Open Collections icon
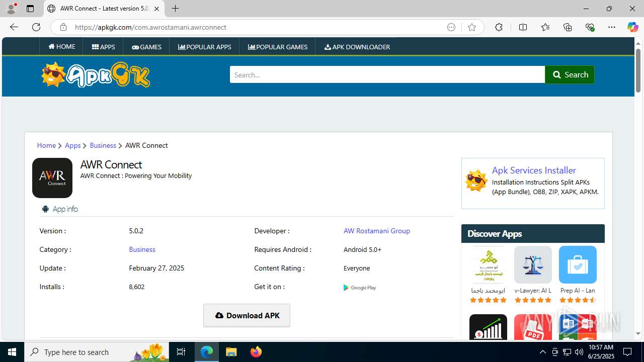The width and height of the screenshot is (644, 362). pyautogui.click(x=568, y=27)
